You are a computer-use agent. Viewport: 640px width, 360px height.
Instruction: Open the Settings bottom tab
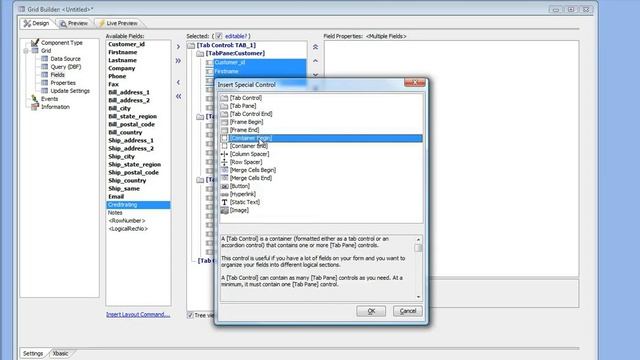tap(33, 353)
